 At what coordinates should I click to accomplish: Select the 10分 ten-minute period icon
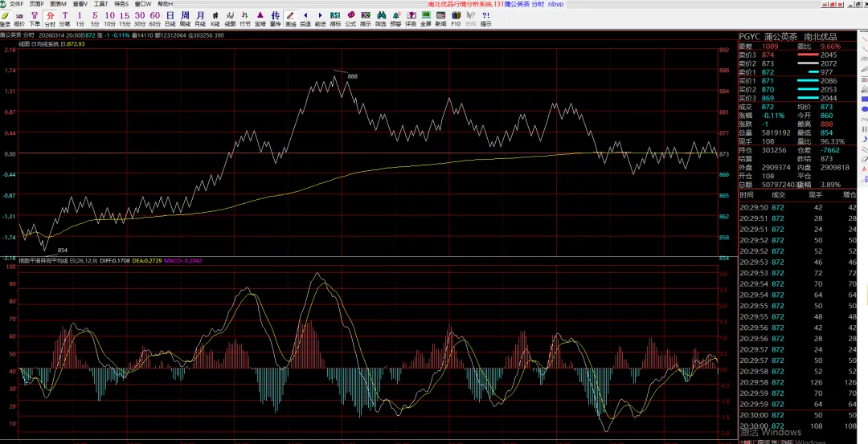coord(109,18)
